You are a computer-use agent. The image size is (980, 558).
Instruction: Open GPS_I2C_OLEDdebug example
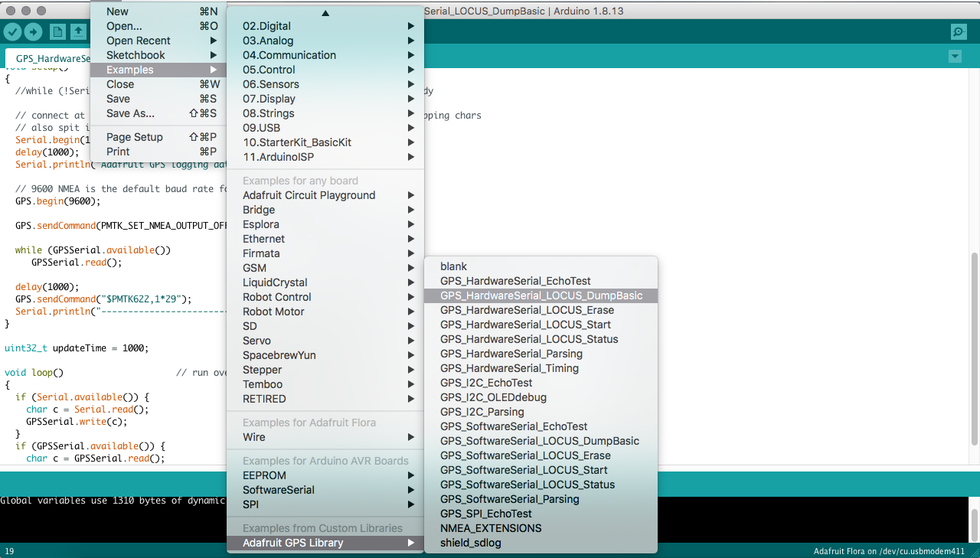(541, 397)
